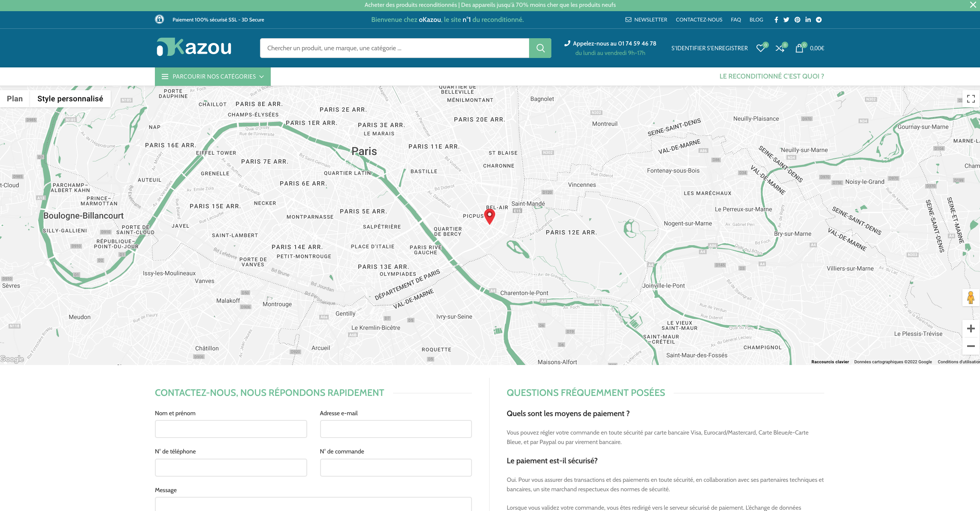Open the Telegram social icon
Viewport: 980px width, 511px height.
[819, 20]
